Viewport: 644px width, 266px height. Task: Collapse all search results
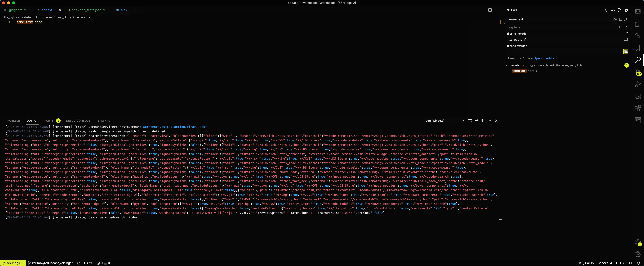[626, 10]
